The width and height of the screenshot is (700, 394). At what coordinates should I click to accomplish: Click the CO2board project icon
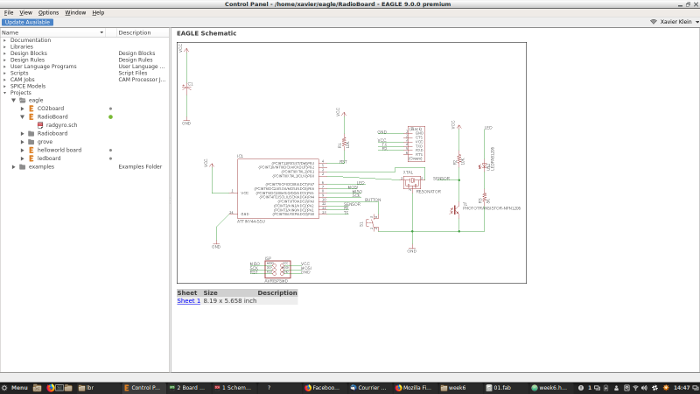(x=31, y=108)
